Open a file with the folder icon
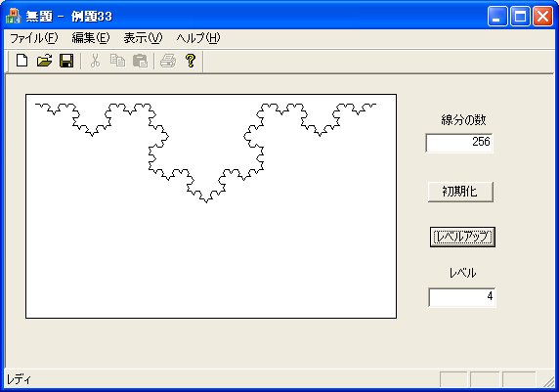Image resolution: width=559 pixels, height=392 pixels. pos(45,61)
